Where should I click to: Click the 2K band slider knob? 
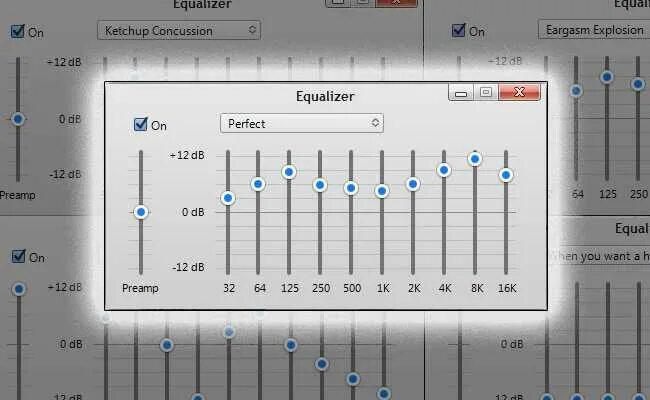tap(413, 184)
